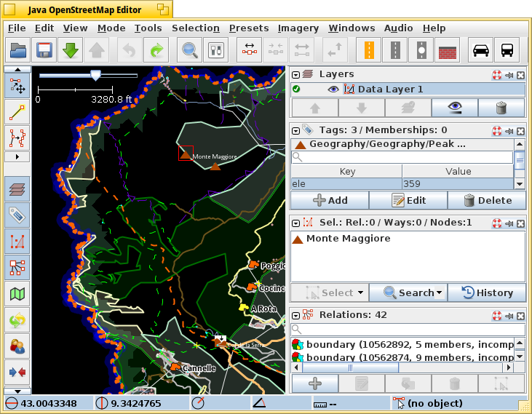Toggle the Relations panel sidebar button
Image resolution: width=532 pixels, height=414 pixels.
click(17, 268)
